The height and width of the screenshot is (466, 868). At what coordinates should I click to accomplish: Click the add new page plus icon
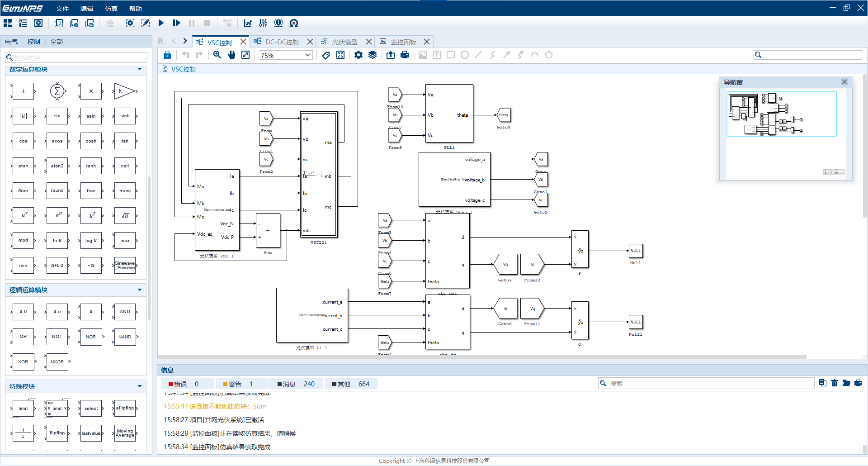point(74,23)
